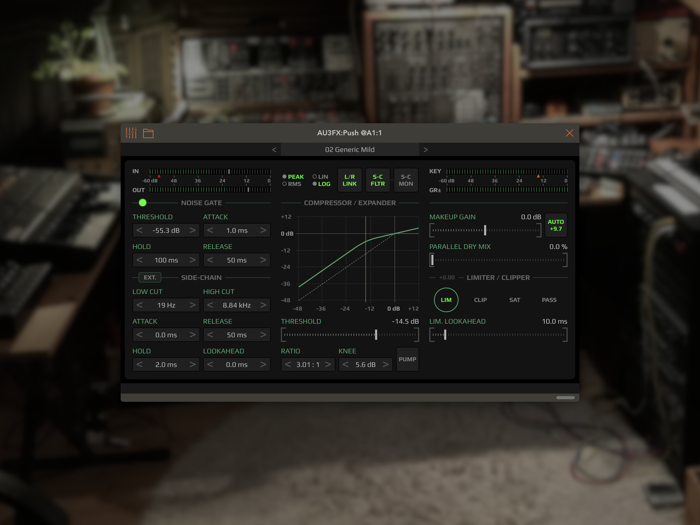This screenshot has width=700, height=525.
Task: Click the Makeup Gain 0.0 dB value
Action: tap(531, 217)
